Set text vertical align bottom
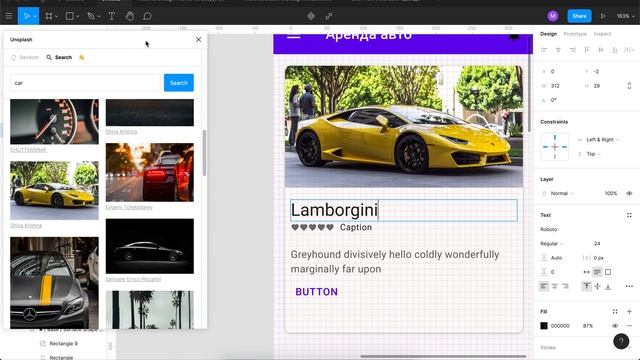 pyautogui.click(x=608, y=286)
